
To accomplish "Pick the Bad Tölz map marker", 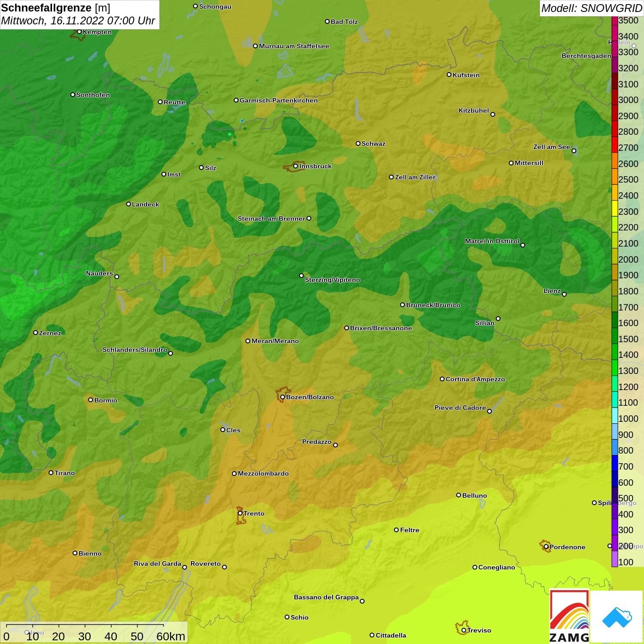I will (327, 22).
